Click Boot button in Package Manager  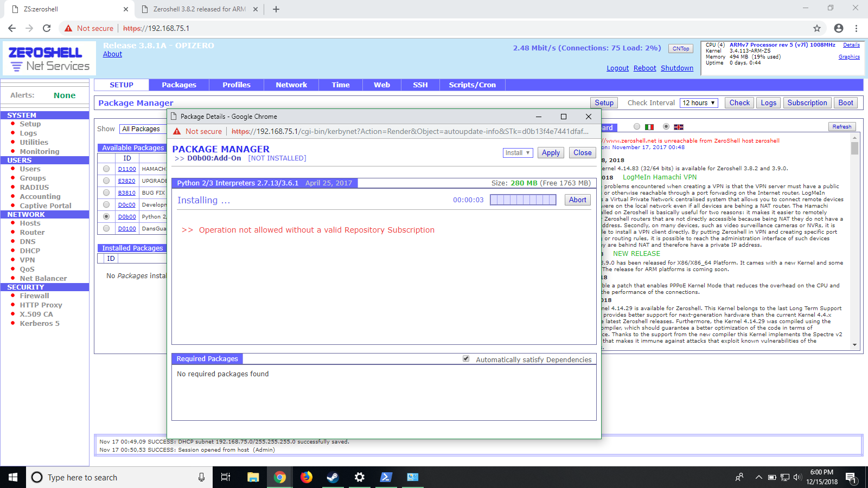(x=846, y=103)
